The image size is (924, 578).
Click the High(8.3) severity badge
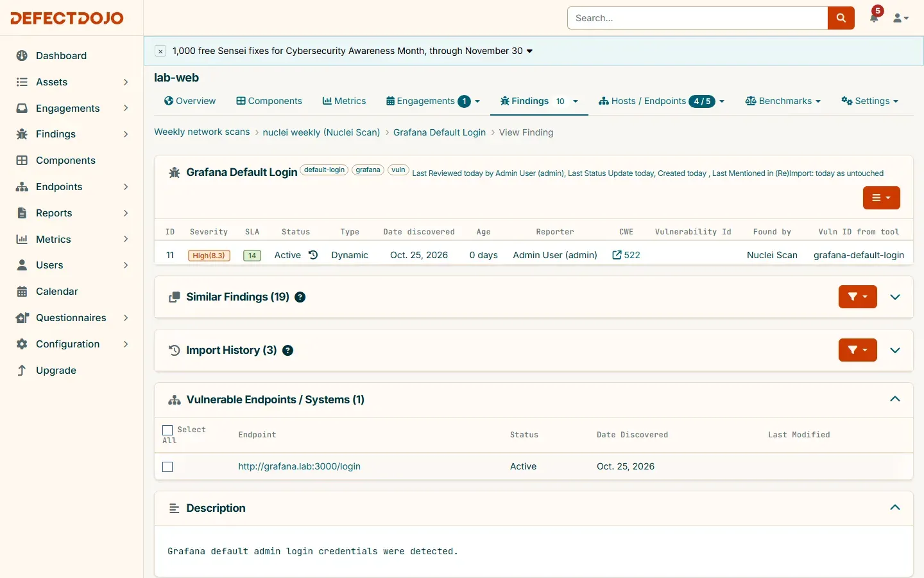[209, 256]
